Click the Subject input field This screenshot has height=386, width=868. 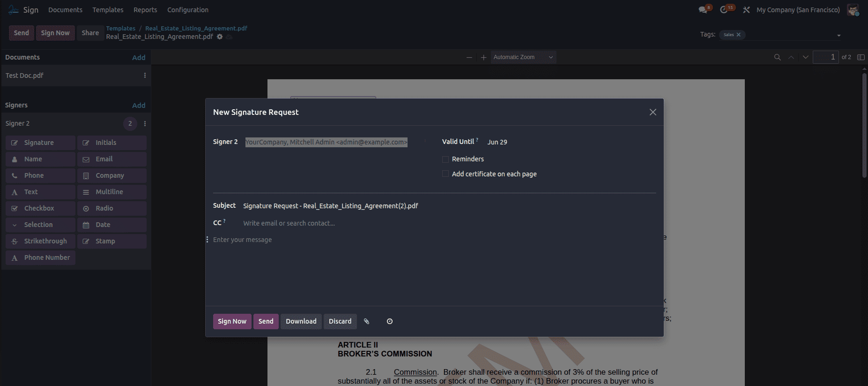449,206
